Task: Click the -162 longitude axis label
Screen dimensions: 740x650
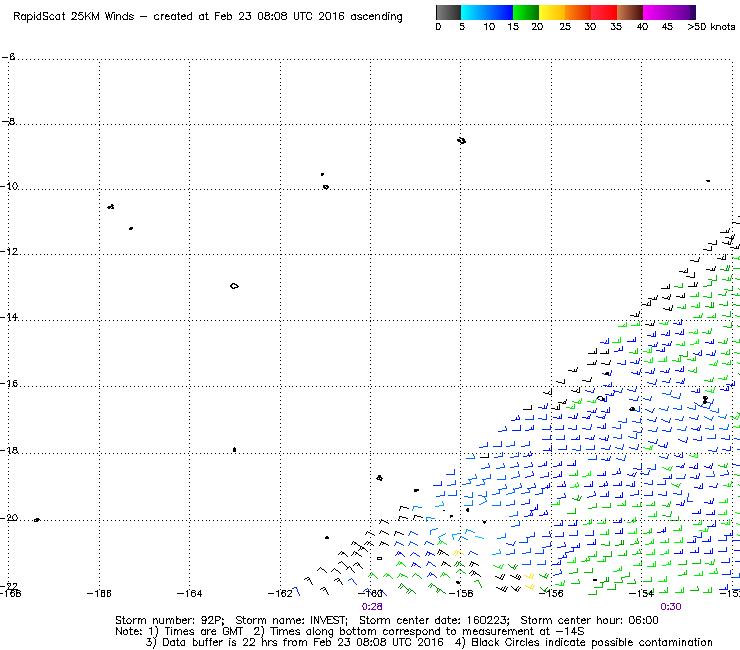Action: (280, 594)
